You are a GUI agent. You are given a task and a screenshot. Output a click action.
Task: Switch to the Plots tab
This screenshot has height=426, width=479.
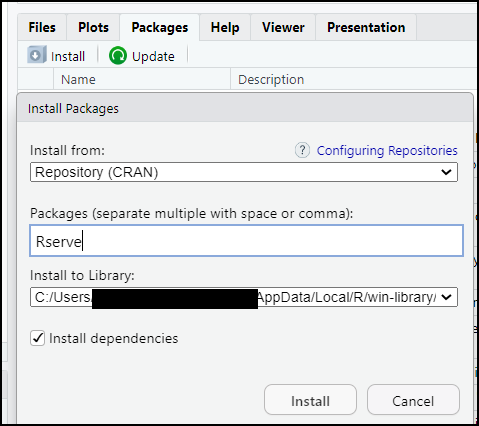point(93,27)
